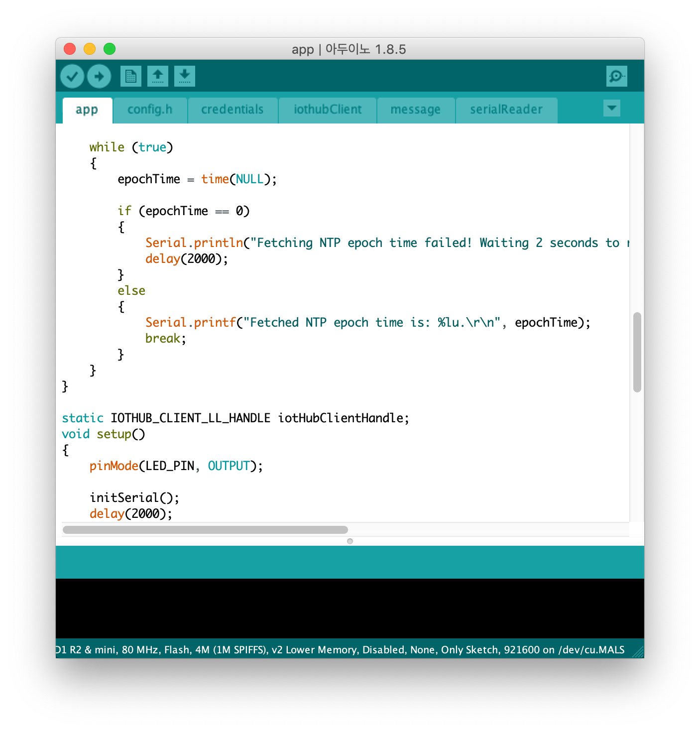Click the 'break;' statement
This screenshot has width=700, height=732.
pyautogui.click(x=166, y=339)
